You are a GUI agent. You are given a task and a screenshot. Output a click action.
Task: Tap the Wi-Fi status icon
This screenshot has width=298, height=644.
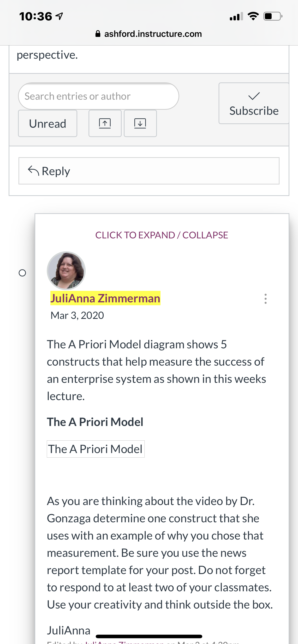pyautogui.click(x=253, y=16)
